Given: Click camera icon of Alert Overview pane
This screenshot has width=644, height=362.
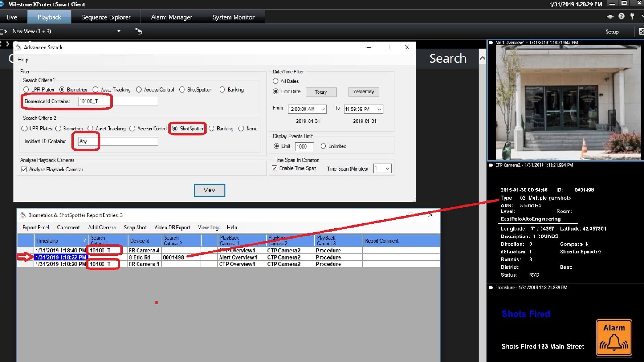Looking at the screenshot, I should pyautogui.click(x=491, y=43).
